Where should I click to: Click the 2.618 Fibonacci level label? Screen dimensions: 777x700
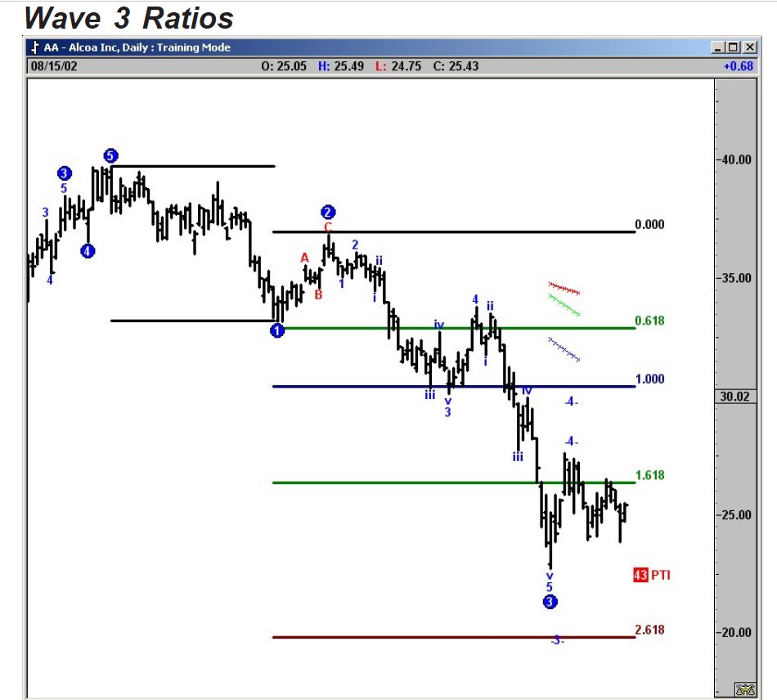tap(649, 630)
